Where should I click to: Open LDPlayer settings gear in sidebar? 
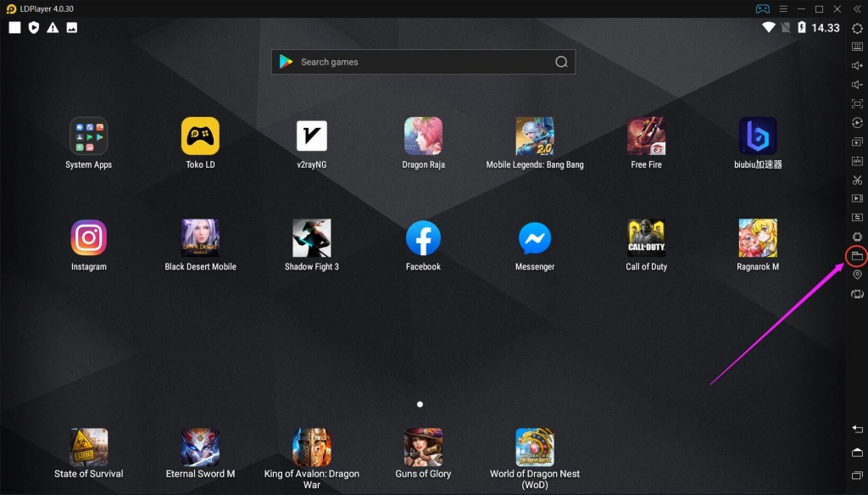(x=857, y=28)
